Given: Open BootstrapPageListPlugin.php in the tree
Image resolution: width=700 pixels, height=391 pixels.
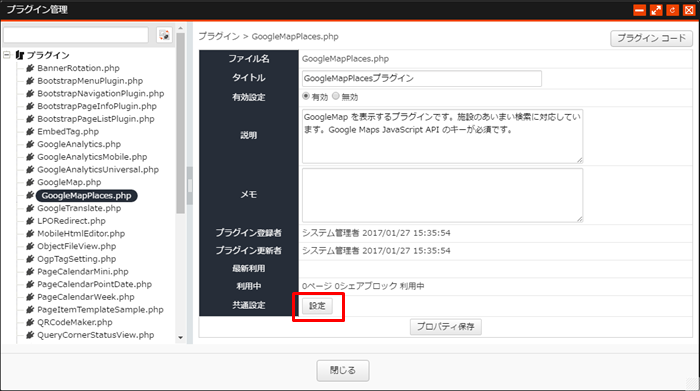Looking at the screenshot, I should pyautogui.click(x=96, y=119).
